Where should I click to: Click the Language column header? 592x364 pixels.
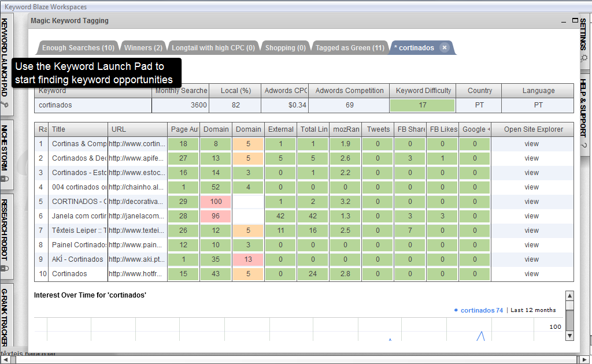coord(538,91)
